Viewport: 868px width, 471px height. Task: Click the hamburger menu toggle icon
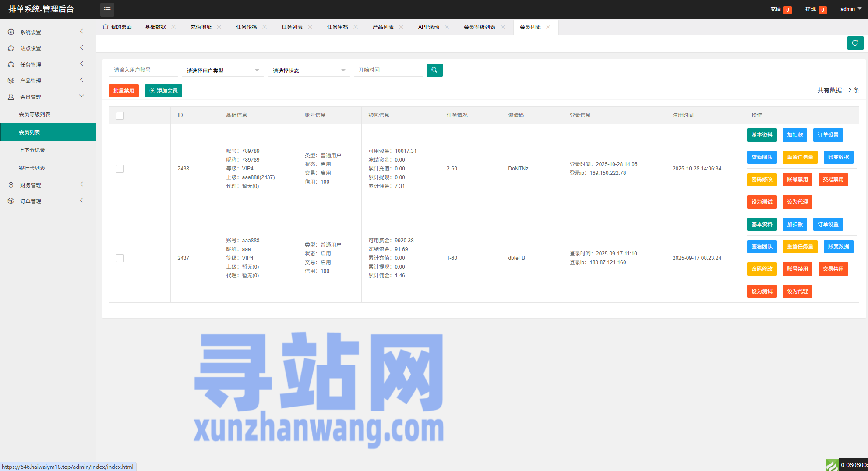pos(107,9)
